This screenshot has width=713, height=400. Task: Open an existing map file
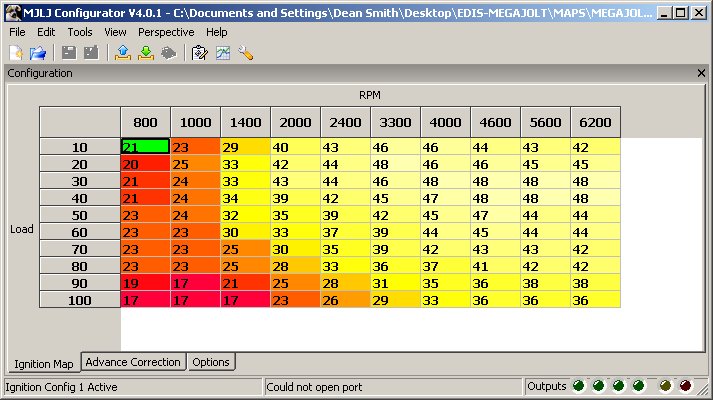tap(38, 53)
